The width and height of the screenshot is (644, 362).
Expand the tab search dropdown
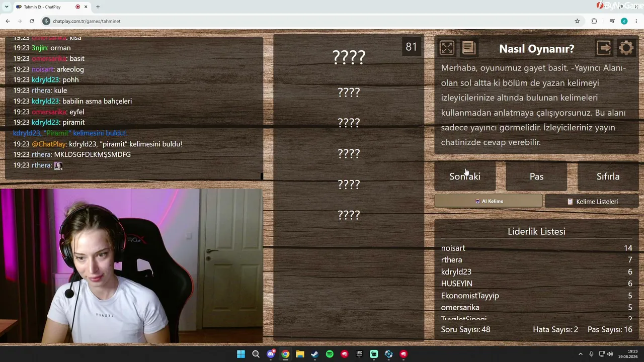click(x=7, y=7)
